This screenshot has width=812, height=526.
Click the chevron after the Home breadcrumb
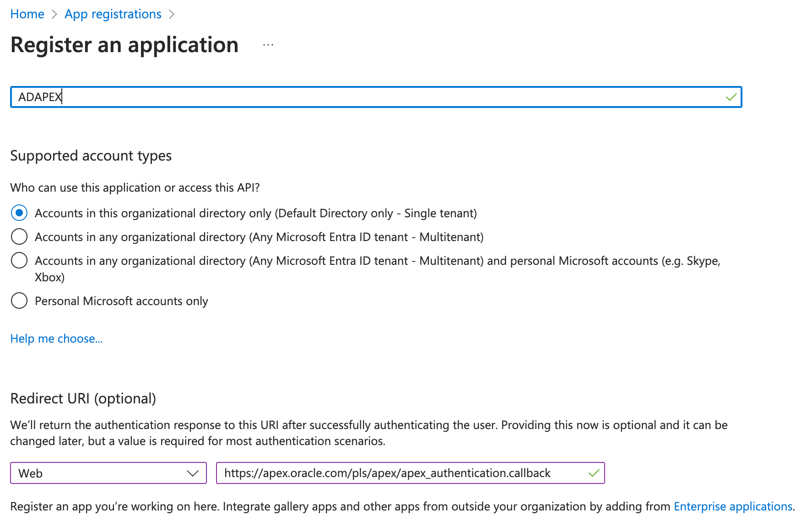click(x=55, y=14)
